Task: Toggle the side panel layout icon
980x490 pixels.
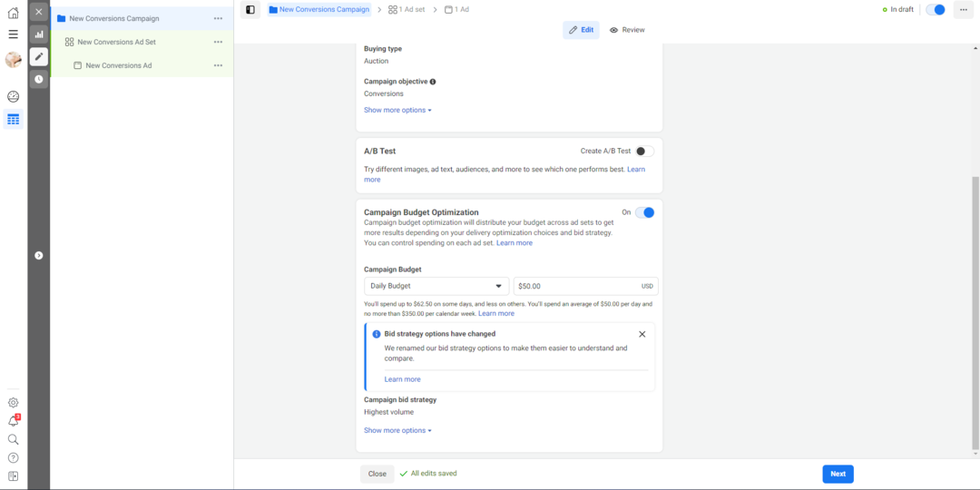Action: tap(250, 10)
